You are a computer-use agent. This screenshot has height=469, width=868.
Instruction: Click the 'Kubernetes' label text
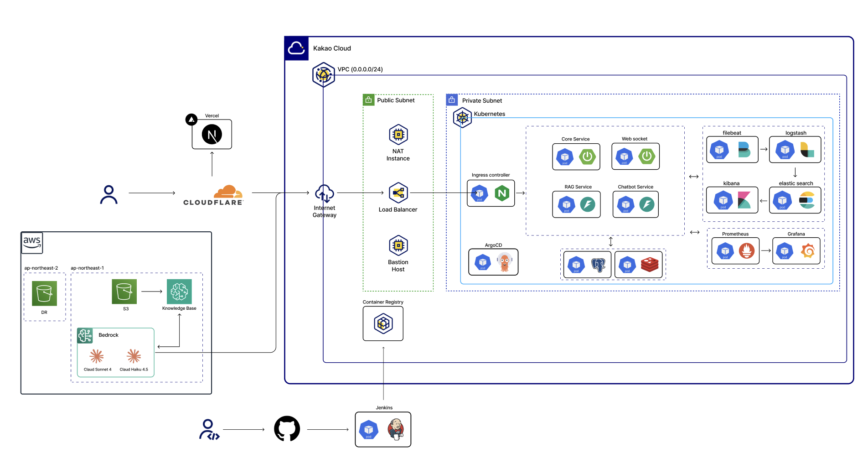(x=490, y=114)
